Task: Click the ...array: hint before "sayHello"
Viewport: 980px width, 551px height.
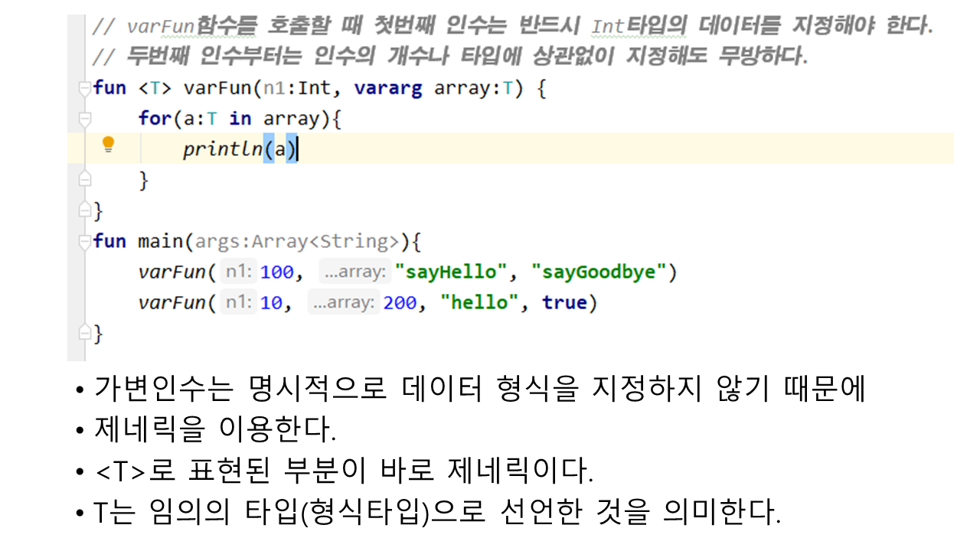Action: (352, 272)
